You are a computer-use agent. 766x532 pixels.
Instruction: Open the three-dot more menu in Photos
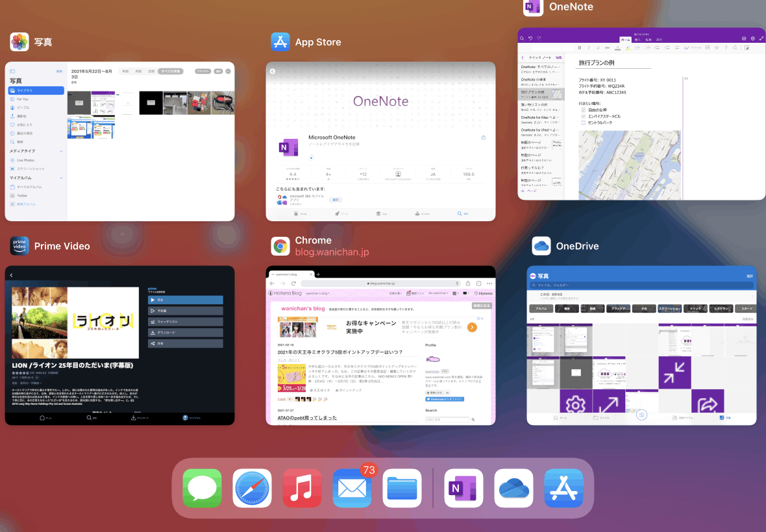point(228,71)
